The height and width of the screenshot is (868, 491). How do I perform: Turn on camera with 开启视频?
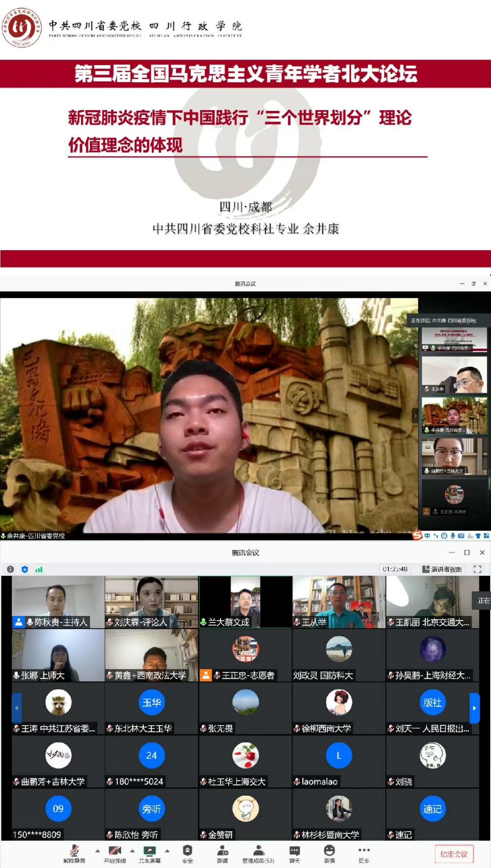click(115, 851)
